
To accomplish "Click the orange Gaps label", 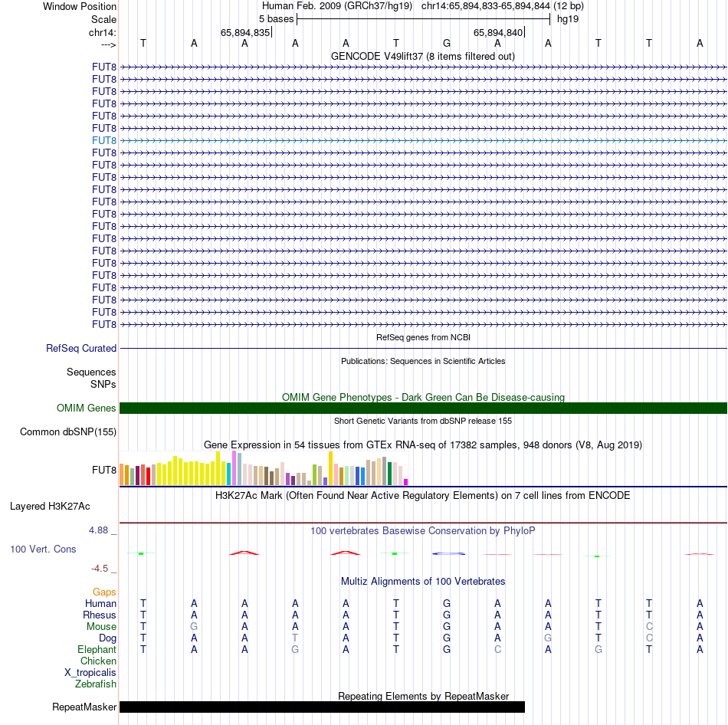I will [104, 592].
